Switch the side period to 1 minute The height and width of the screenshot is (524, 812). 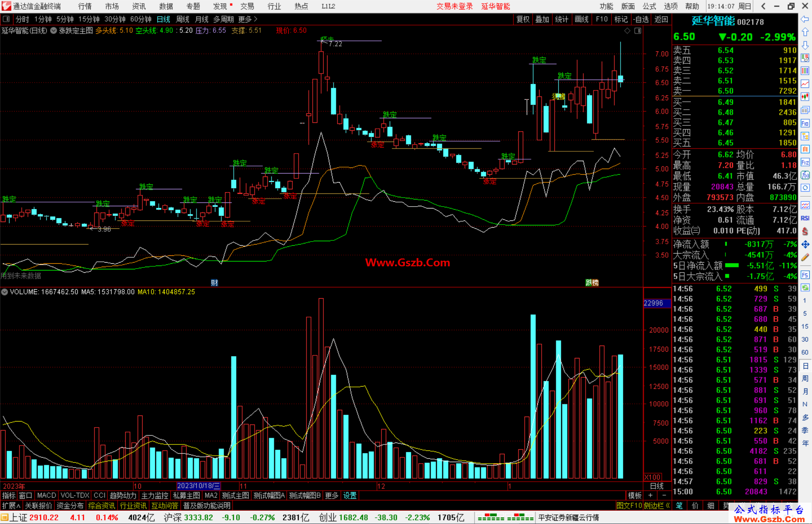804,301
